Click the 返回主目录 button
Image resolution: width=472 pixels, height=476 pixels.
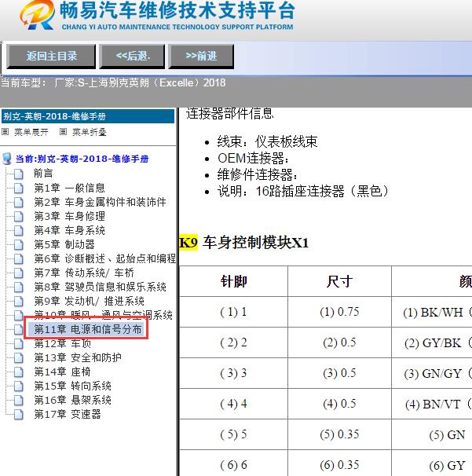pos(51,56)
